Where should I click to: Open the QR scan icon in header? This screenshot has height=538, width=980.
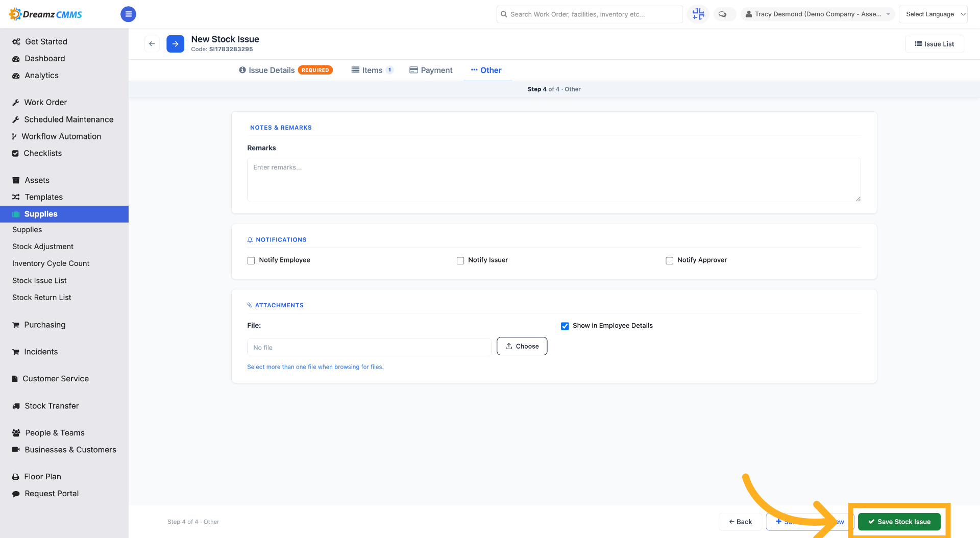(x=698, y=14)
